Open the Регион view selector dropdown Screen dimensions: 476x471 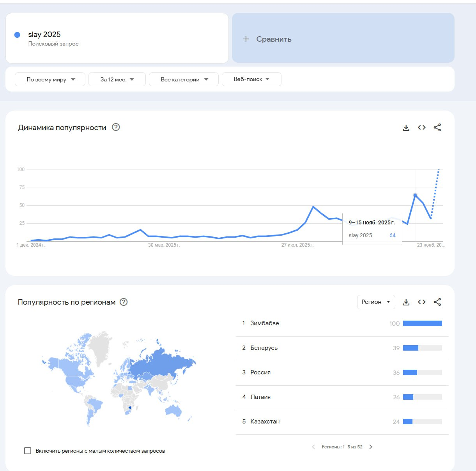coord(376,302)
